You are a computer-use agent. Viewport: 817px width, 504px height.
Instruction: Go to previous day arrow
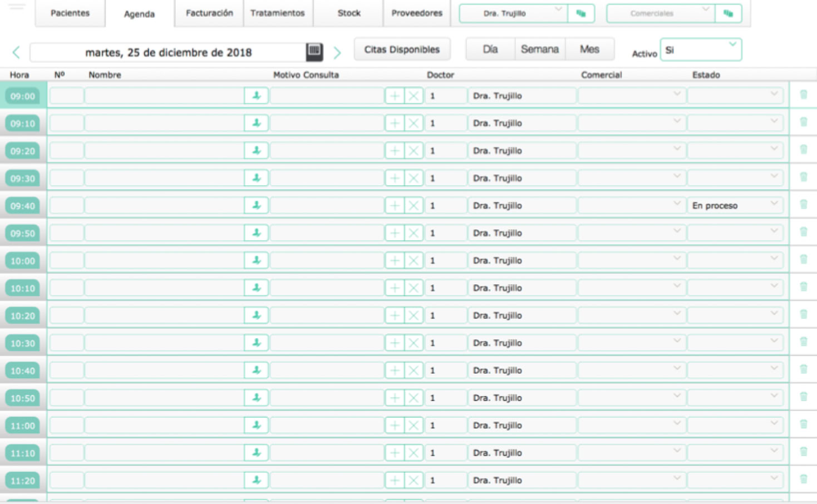point(16,52)
